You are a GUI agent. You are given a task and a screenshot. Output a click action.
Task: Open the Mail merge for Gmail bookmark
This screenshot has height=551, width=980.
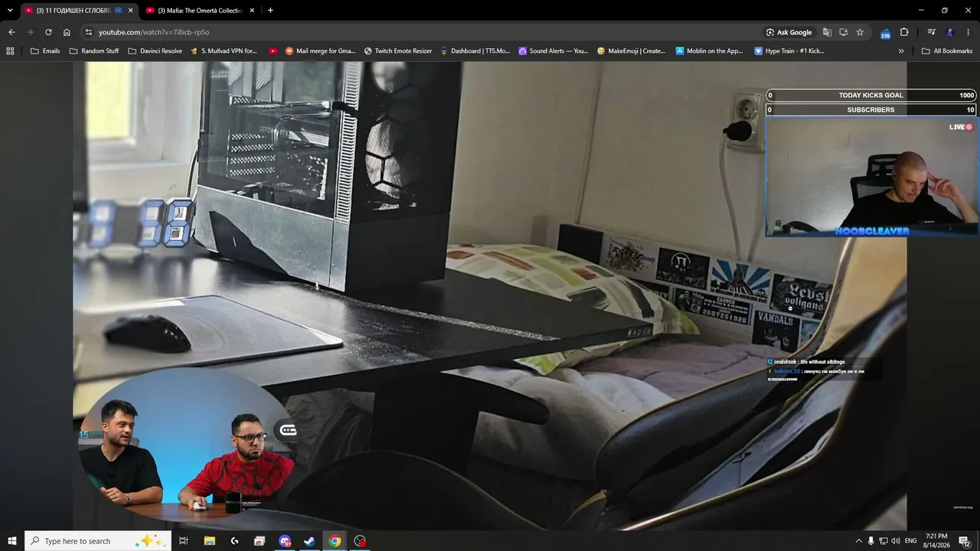[320, 51]
